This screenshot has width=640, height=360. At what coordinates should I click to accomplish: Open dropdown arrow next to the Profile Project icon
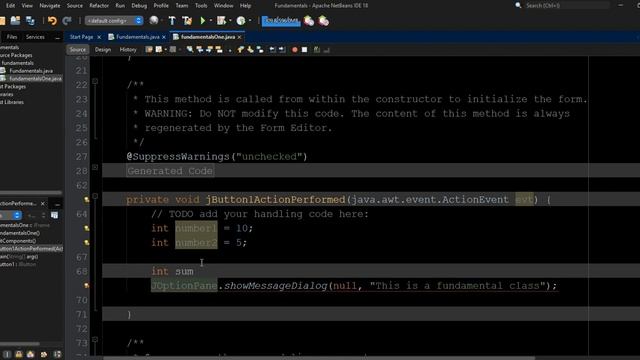point(250,20)
